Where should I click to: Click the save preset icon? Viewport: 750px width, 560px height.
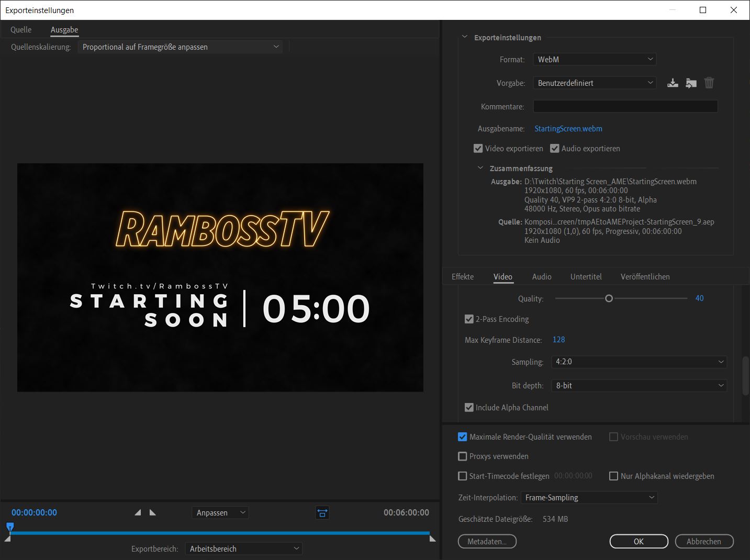tap(673, 83)
